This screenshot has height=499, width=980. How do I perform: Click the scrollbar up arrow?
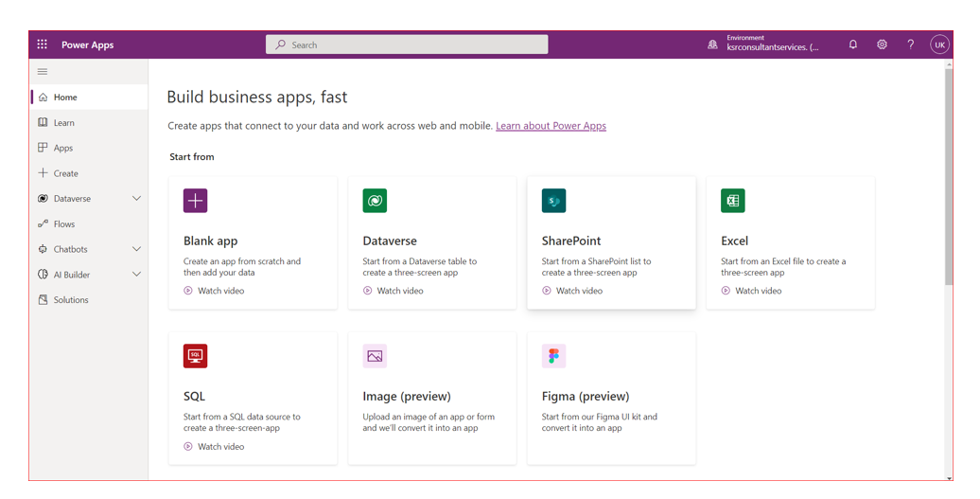pos(950,63)
